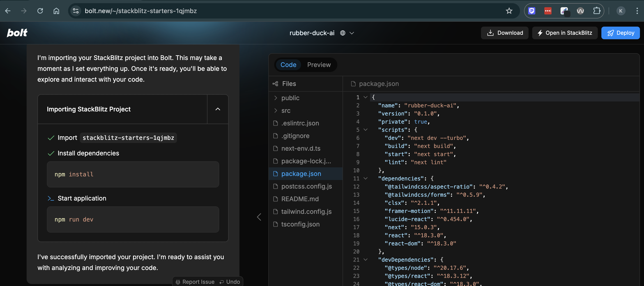Click the Undo arrow icon
The width and height of the screenshot is (644, 286).
point(222,281)
